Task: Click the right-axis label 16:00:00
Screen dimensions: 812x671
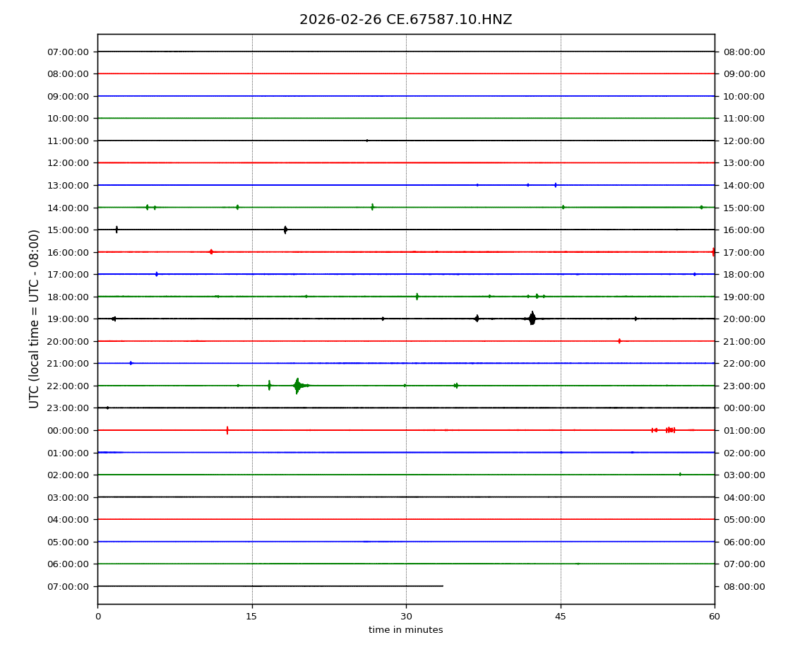Action: (x=744, y=230)
